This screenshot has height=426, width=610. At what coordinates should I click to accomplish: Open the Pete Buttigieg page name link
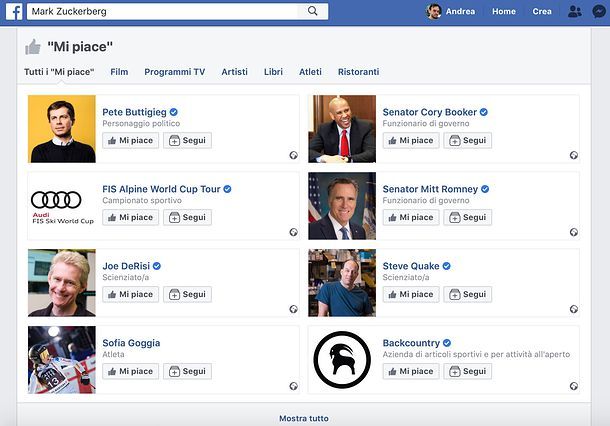[134, 112]
